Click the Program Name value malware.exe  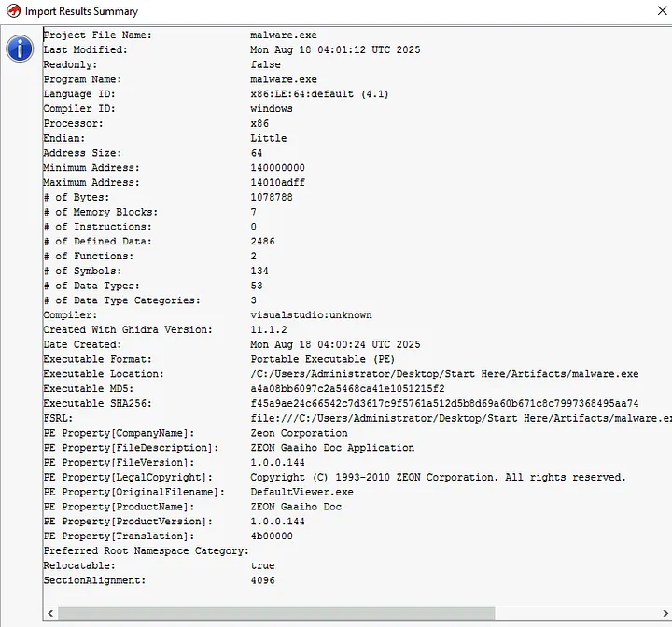click(x=284, y=79)
